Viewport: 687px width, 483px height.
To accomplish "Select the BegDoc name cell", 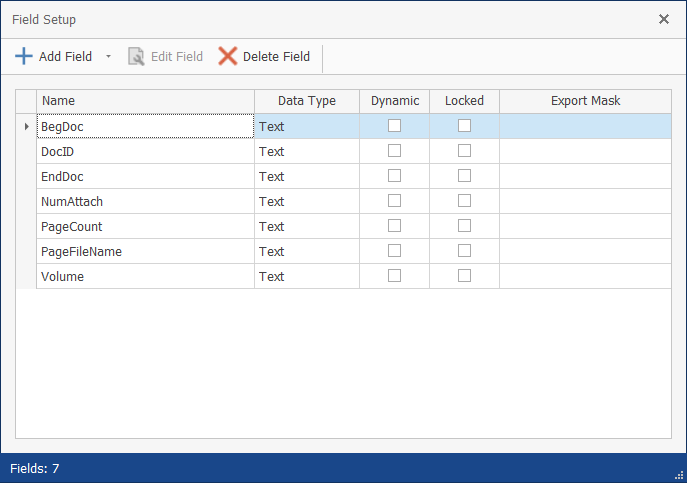I will point(145,126).
